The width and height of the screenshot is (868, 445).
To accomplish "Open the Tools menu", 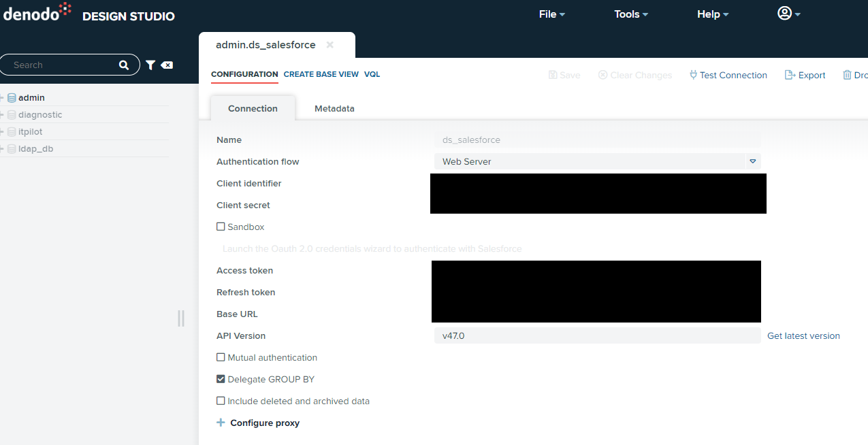I will [631, 14].
